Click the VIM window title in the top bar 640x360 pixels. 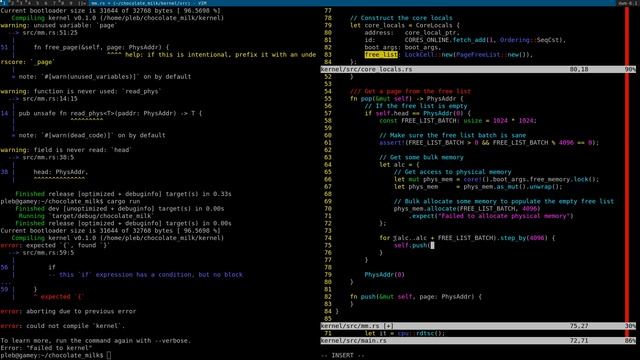(149, 3)
